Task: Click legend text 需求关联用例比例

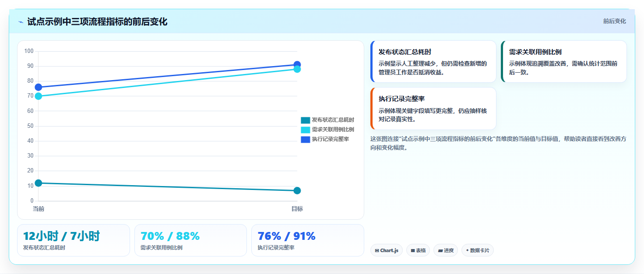Action: [x=333, y=130]
